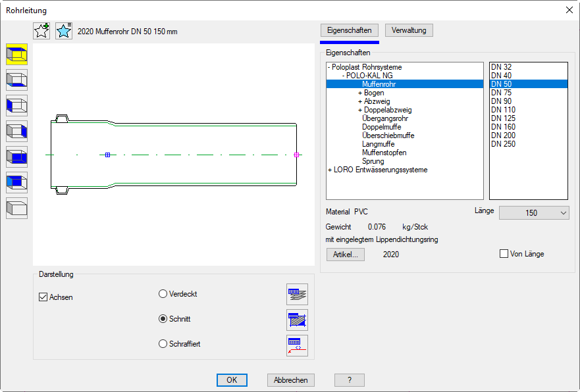
Task: Click the Artikel... button
Action: pos(345,255)
